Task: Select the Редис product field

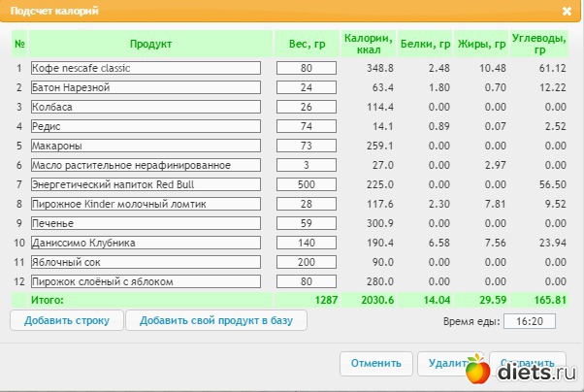Action: point(146,126)
